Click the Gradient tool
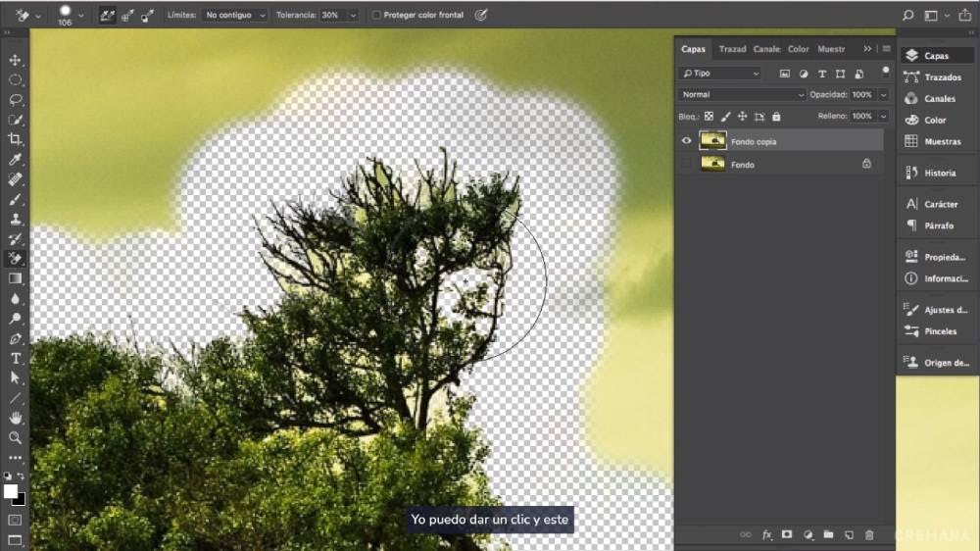The height and width of the screenshot is (551, 980). [16, 278]
